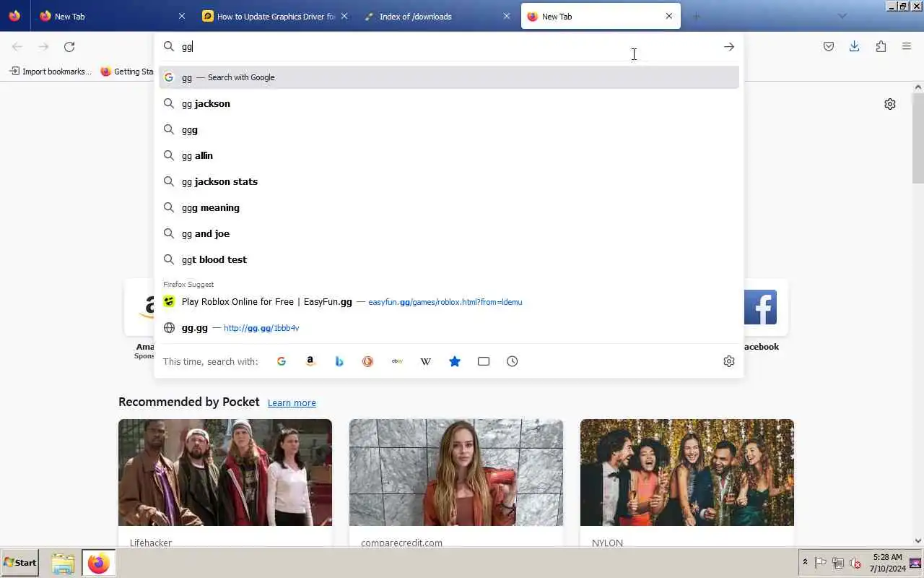Click the volume tray icon
The width and height of the screenshot is (924, 578).
point(855,563)
